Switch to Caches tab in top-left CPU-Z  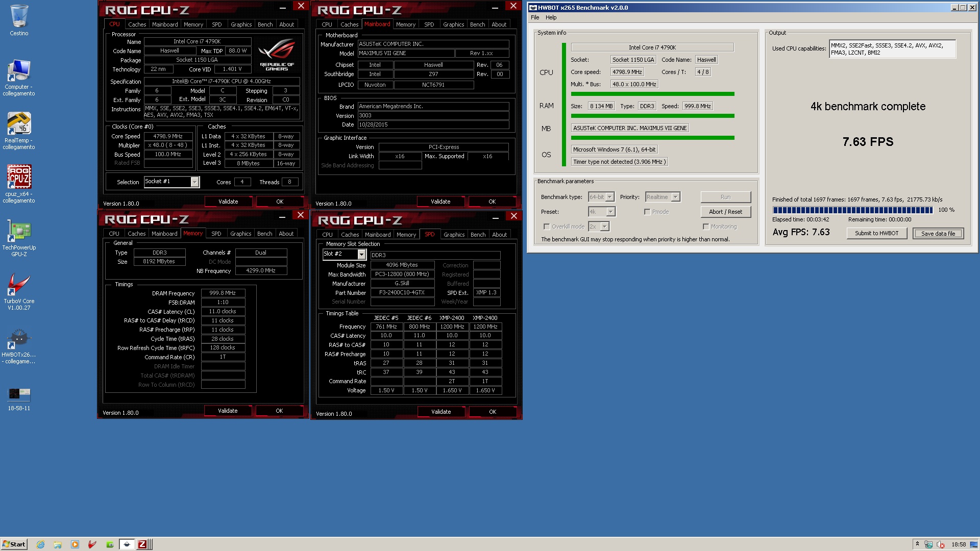tap(137, 24)
